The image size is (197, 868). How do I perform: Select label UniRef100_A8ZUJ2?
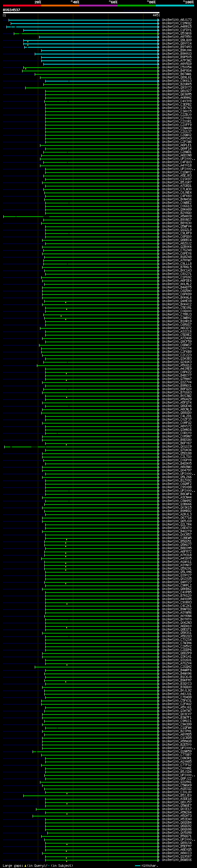[x=177, y=243]
